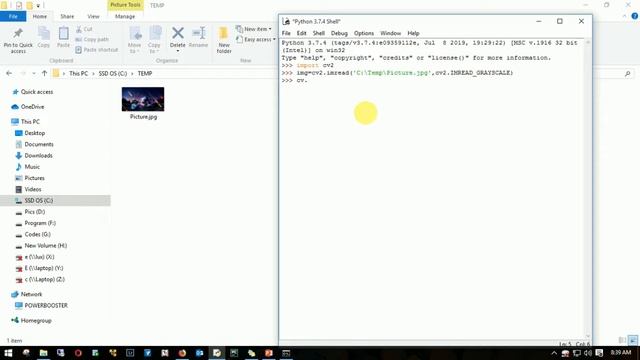Switch to the Share ribbon tab
640x360 pixels.
(x=67, y=16)
